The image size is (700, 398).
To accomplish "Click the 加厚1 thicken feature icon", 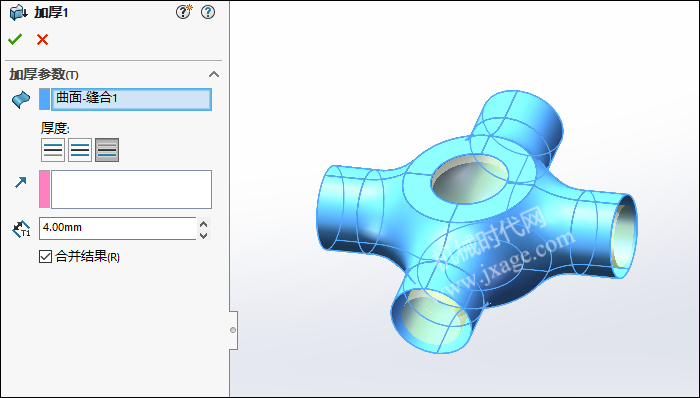I will (x=19, y=12).
